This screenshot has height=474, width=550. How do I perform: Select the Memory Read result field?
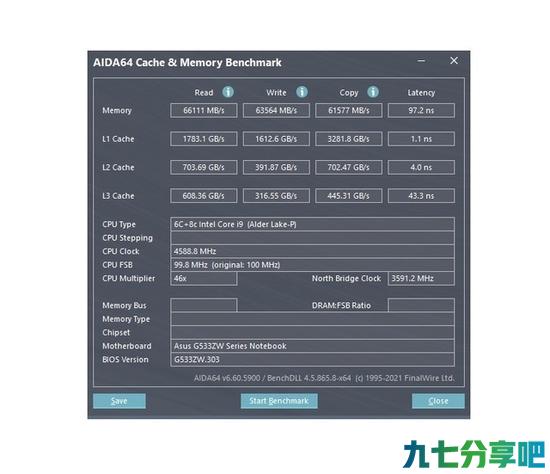pos(203,111)
